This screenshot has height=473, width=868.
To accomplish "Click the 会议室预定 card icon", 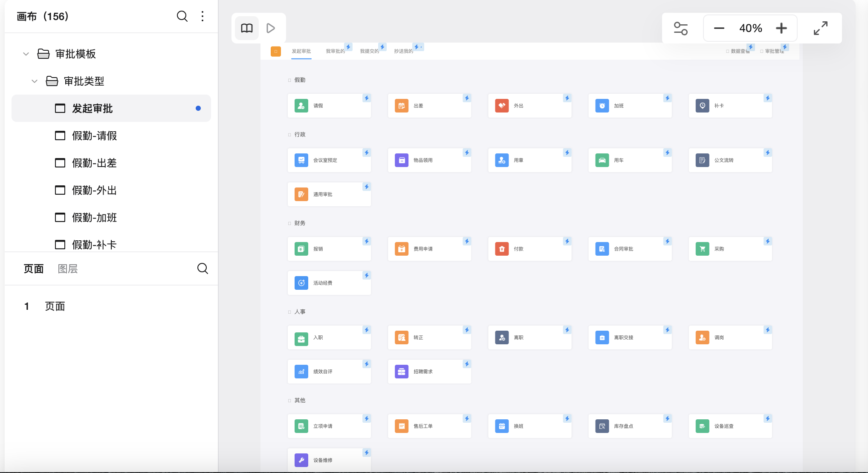I will pyautogui.click(x=301, y=160).
